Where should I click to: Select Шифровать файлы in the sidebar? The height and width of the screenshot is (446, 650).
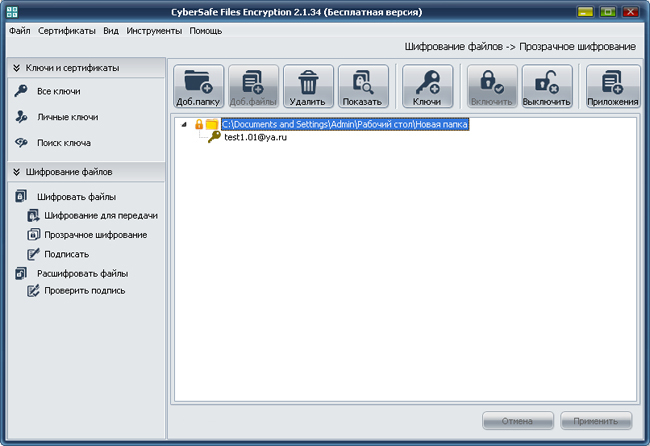click(x=76, y=197)
